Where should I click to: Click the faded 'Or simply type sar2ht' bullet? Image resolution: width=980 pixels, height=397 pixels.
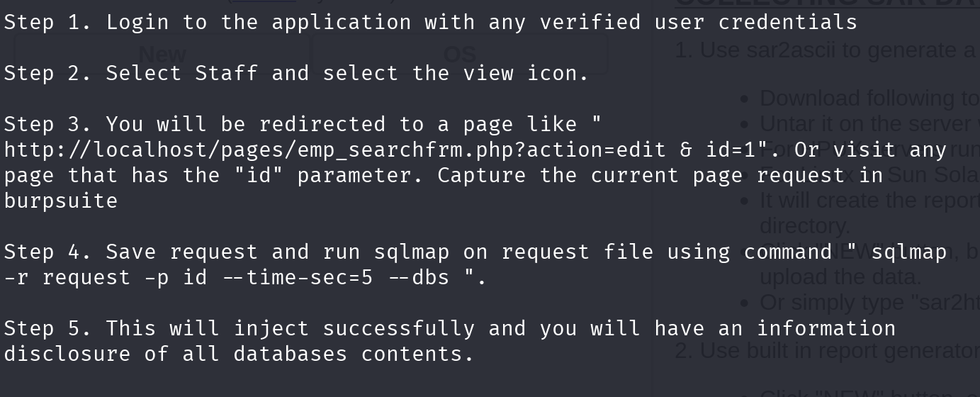click(869, 303)
